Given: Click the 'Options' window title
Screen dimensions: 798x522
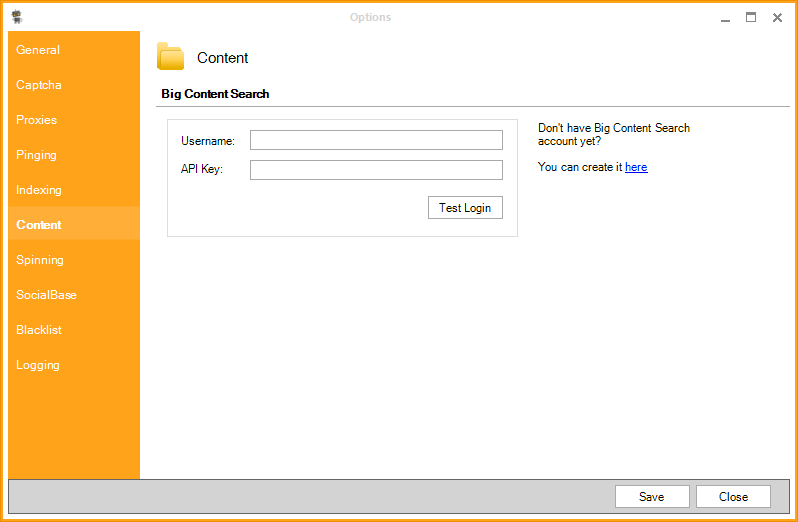Looking at the screenshot, I should pyautogui.click(x=370, y=17).
